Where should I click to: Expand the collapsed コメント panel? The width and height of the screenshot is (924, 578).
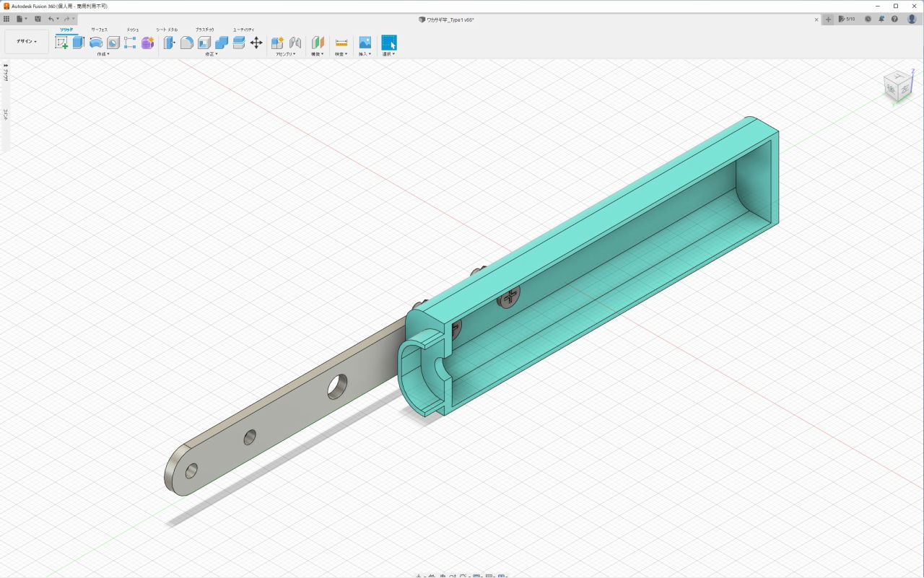5,113
